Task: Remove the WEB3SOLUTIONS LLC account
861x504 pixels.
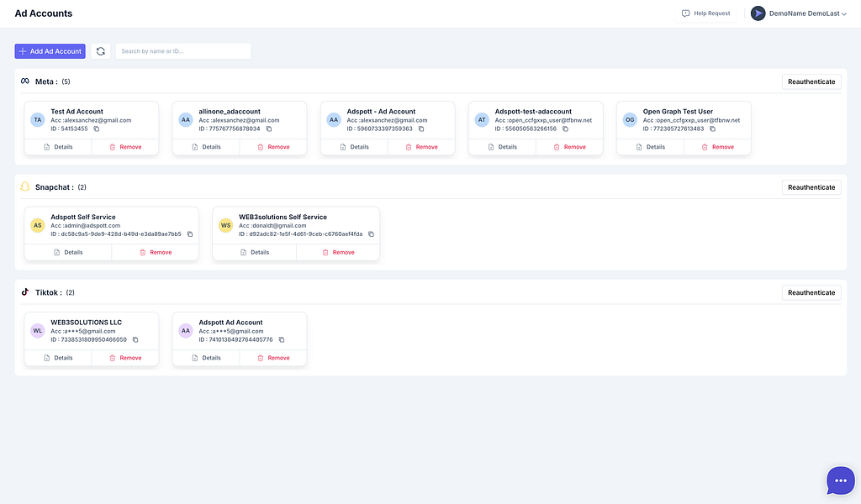Action: point(125,358)
